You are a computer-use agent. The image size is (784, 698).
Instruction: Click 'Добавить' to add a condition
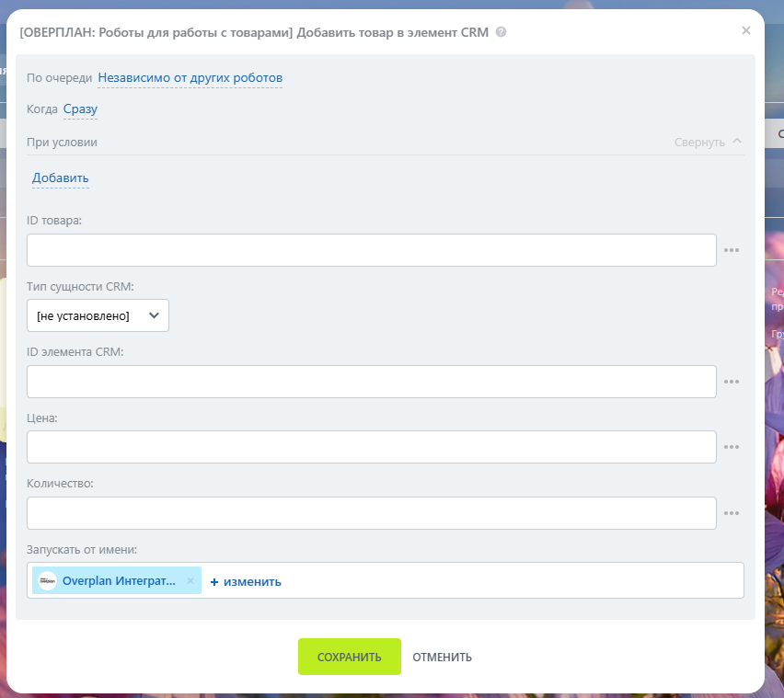[x=61, y=178]
